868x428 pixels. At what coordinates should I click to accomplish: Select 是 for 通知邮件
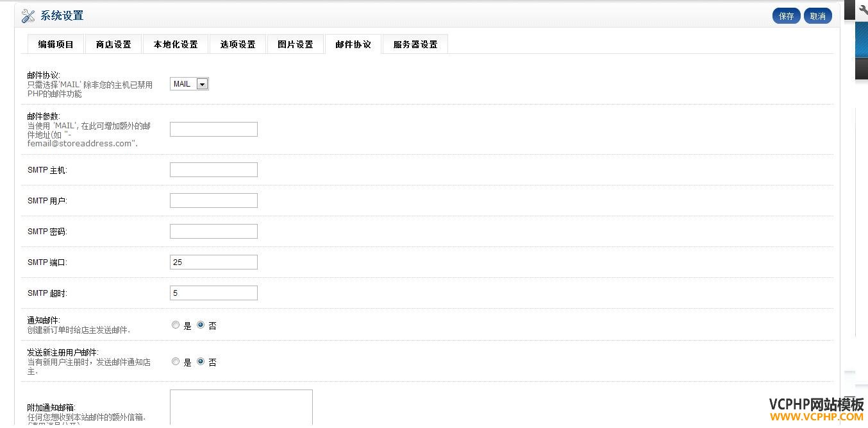click(176, 325)
